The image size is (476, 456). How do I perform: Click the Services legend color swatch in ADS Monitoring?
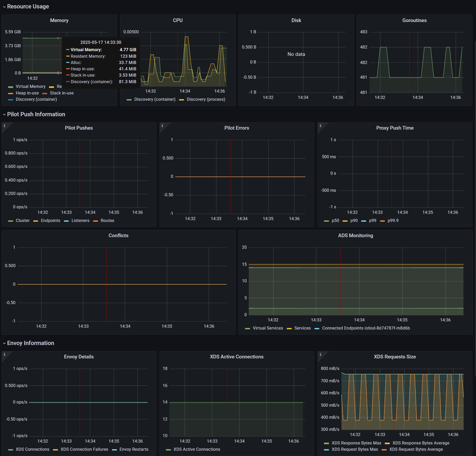(289, 328)
